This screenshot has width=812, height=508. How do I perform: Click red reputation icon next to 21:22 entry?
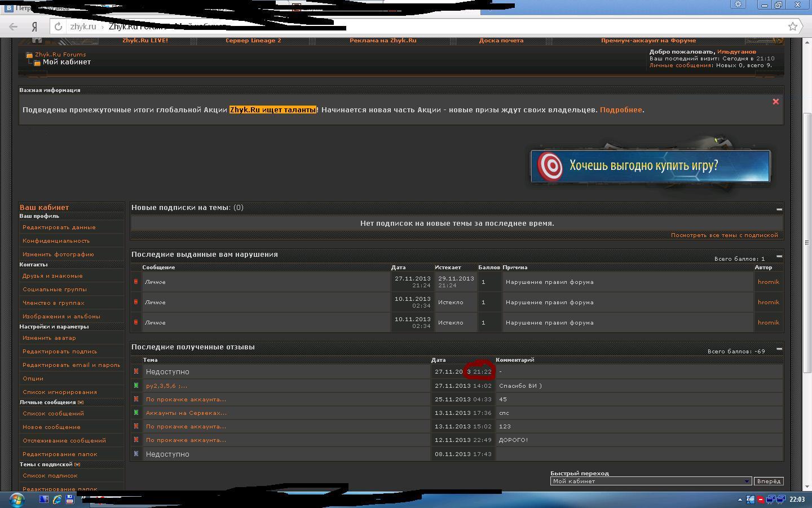136,371
